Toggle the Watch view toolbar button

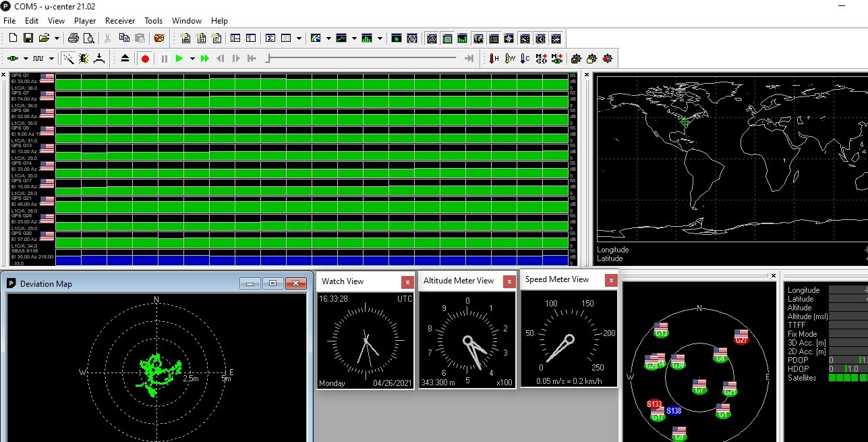[x=540, y=38]
